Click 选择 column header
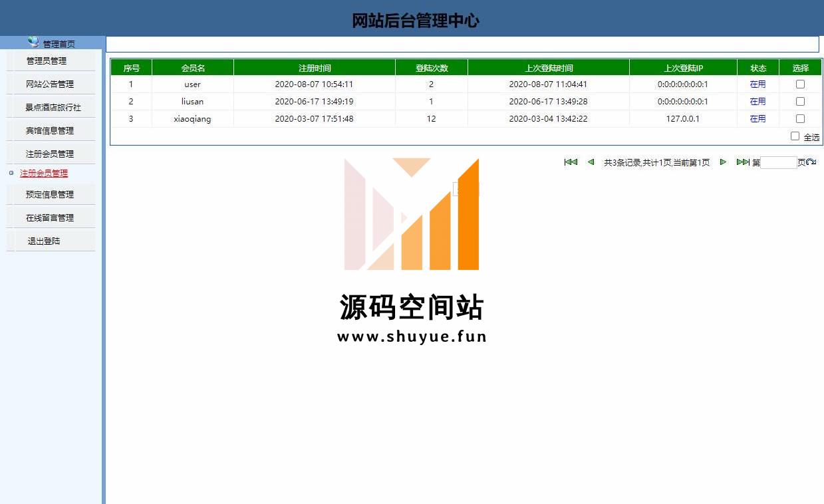The image size is (824, 504). click(x=801, y=68)
